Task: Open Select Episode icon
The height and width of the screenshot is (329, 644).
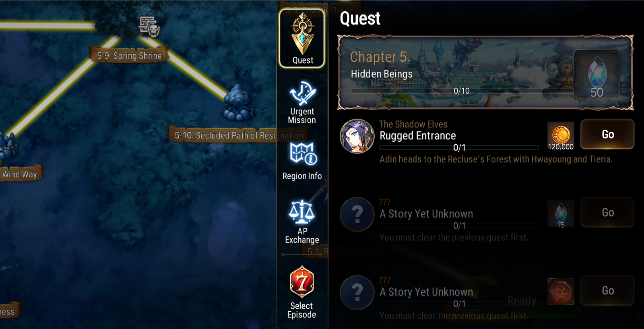Action: click(302, 292)
